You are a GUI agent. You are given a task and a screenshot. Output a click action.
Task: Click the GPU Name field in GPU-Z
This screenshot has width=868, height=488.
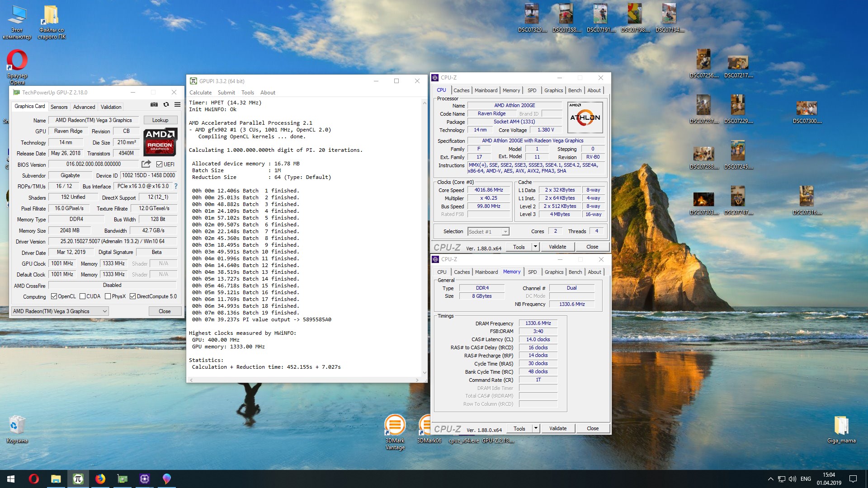(x=94, y=120)
